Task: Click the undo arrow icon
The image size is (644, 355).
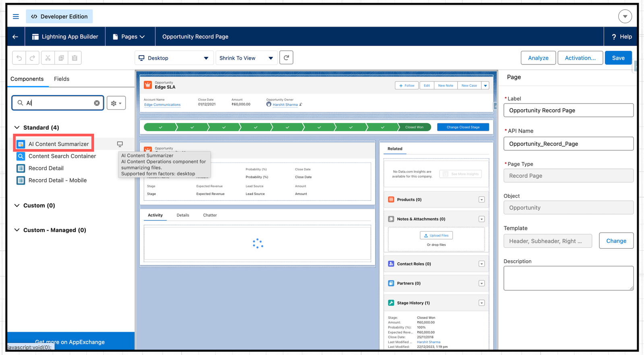Action: coord(19,58)
